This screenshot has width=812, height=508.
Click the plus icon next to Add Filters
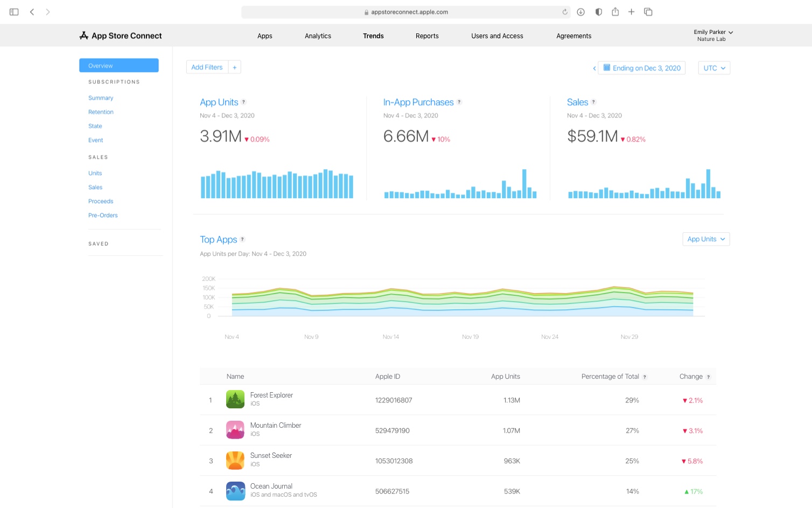(235, 67)
